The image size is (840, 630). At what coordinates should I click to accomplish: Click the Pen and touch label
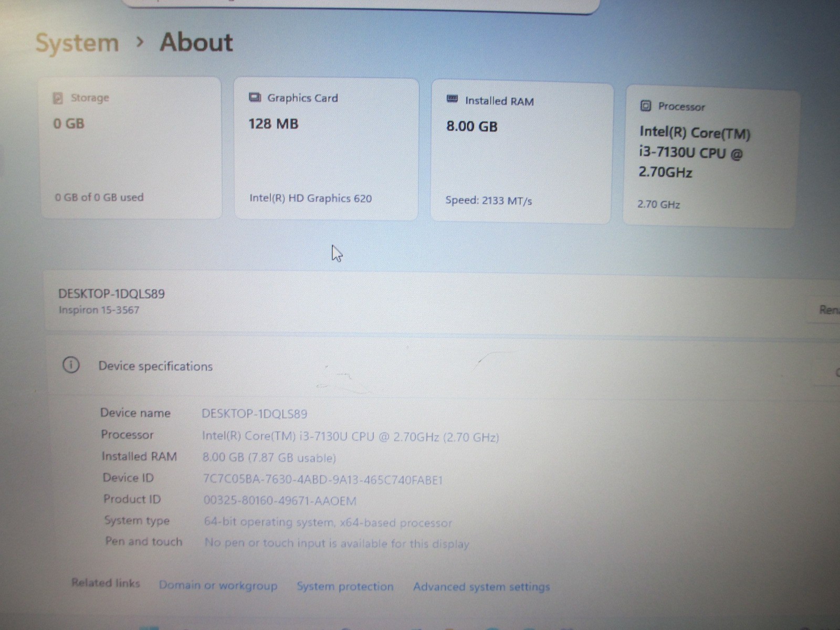click(143, 541)
